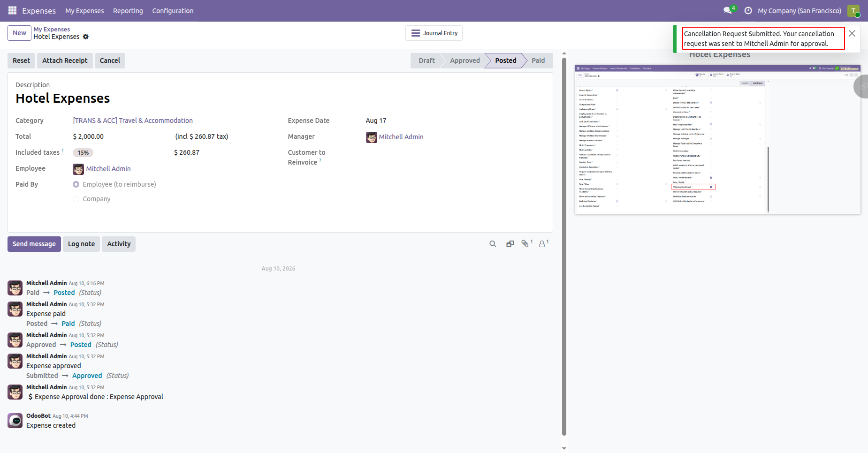Image resolution: width=868 pixels, height=453 pixels.
Task: Select the Employee (to reimburse) radio option
Action: 76,184
